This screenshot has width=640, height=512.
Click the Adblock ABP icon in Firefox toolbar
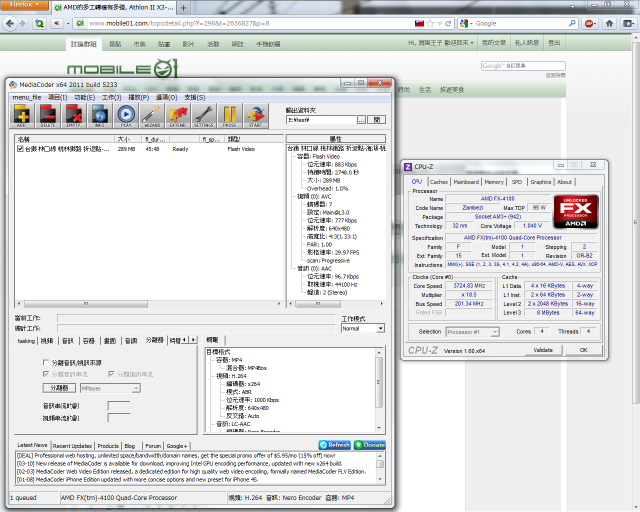[x=589, y=23]
